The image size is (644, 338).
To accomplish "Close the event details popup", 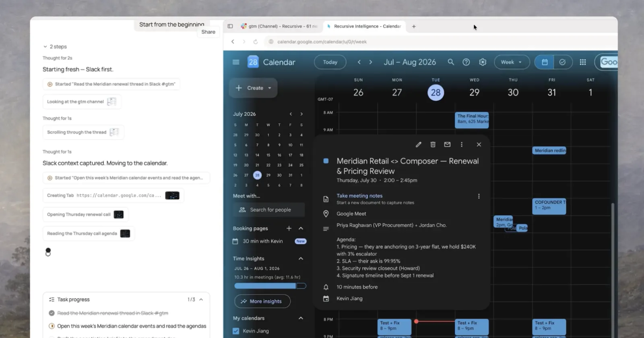I will coord(479,144).
